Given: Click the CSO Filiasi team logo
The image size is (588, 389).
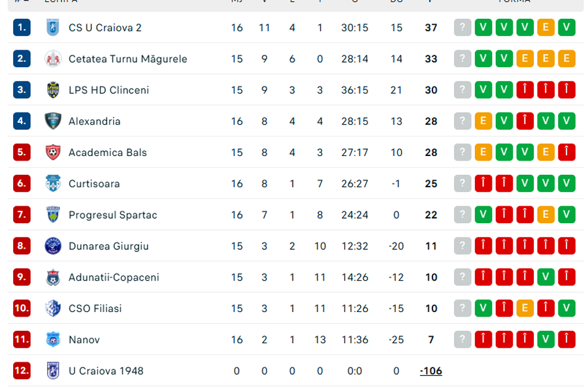Looking at the screenshot, I should (53, 308).
